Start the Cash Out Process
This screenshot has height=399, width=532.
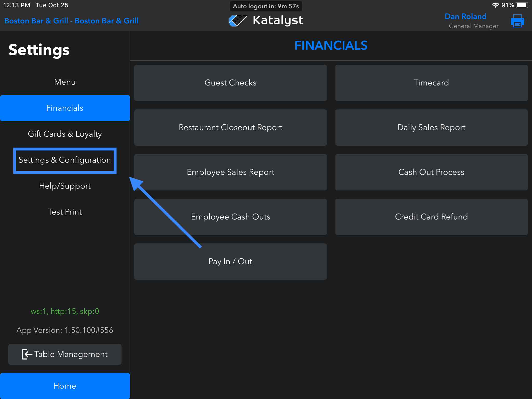(x=431, y=172)
